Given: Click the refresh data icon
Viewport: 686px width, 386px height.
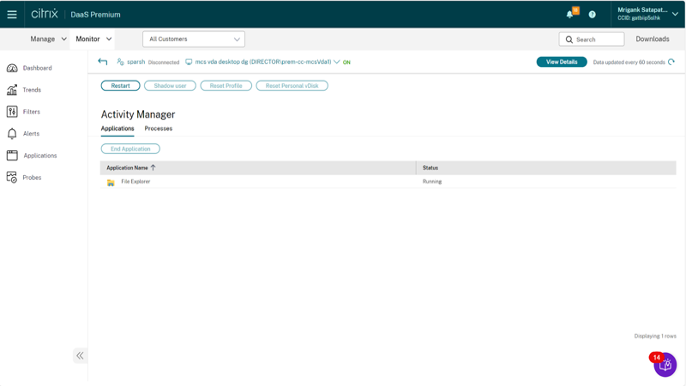Looking at the screenshot, I should click(672, 62).
